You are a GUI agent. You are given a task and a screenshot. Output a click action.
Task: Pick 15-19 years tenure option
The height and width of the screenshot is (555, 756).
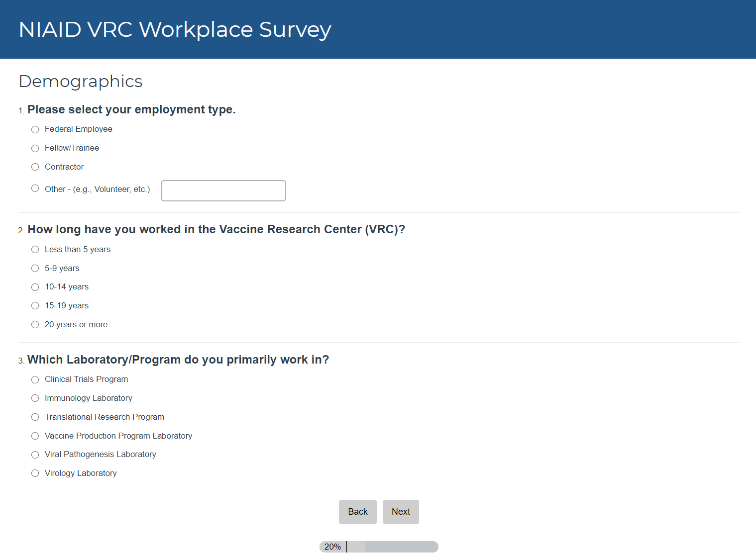point(35,306)
